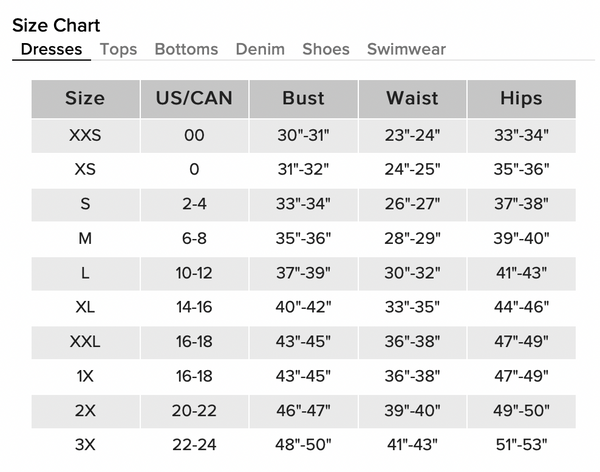Click the S hips value 37"-38"
600x472 pixels.
tap(522, 204)
